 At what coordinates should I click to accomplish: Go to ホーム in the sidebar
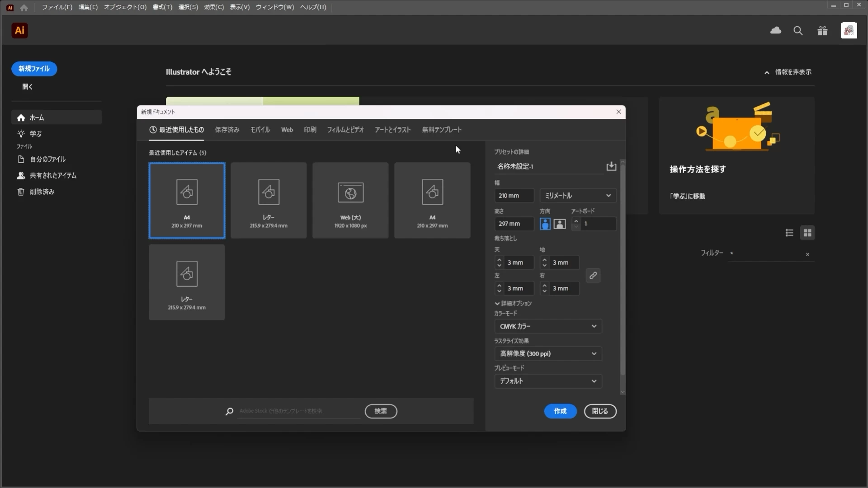(56, 117)
